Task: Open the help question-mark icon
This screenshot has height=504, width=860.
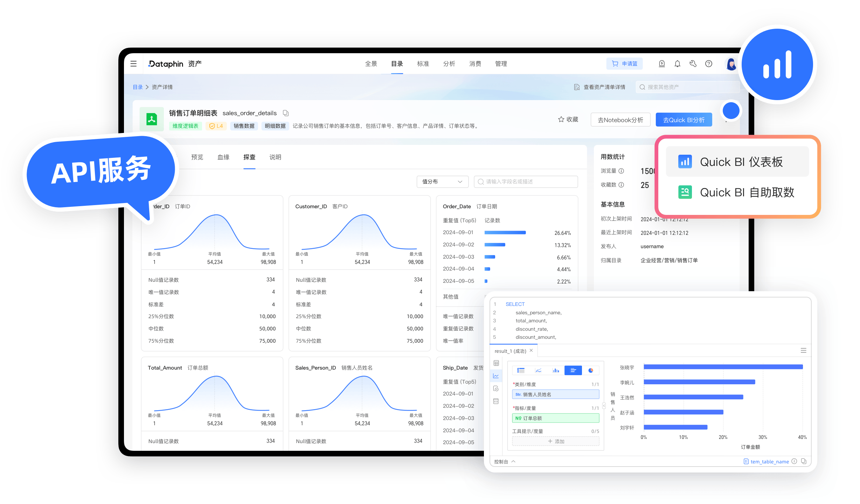Action: click(x=709, y=64)
